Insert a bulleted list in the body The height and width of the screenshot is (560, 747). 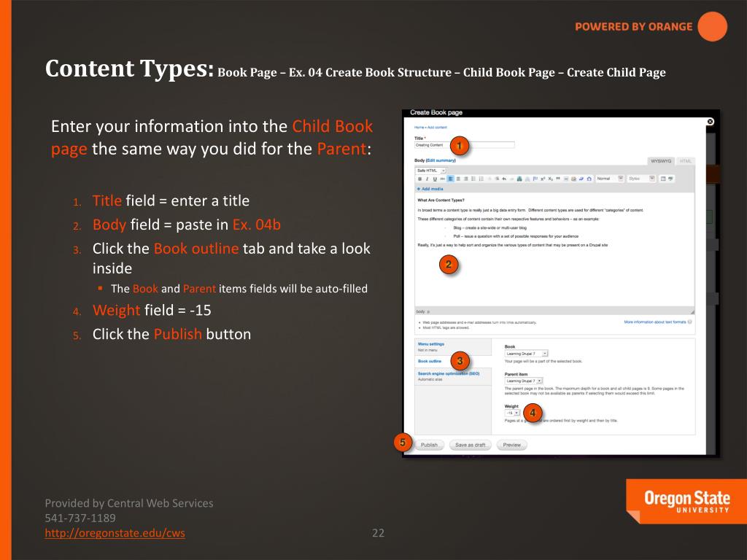[x=473, y=179]
